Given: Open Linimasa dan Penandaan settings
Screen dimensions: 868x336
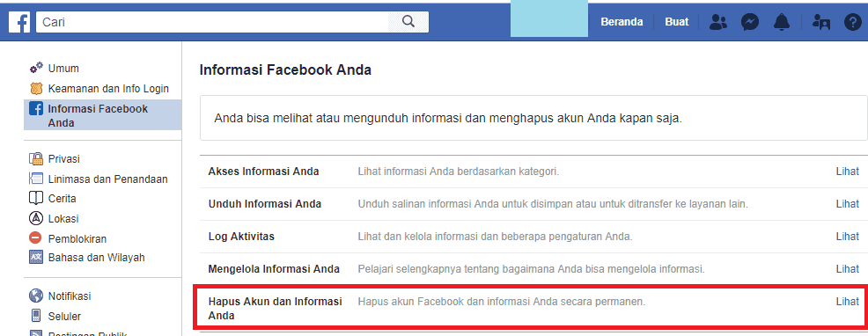Looking at the screenshot, I should [x=108, y=179].
